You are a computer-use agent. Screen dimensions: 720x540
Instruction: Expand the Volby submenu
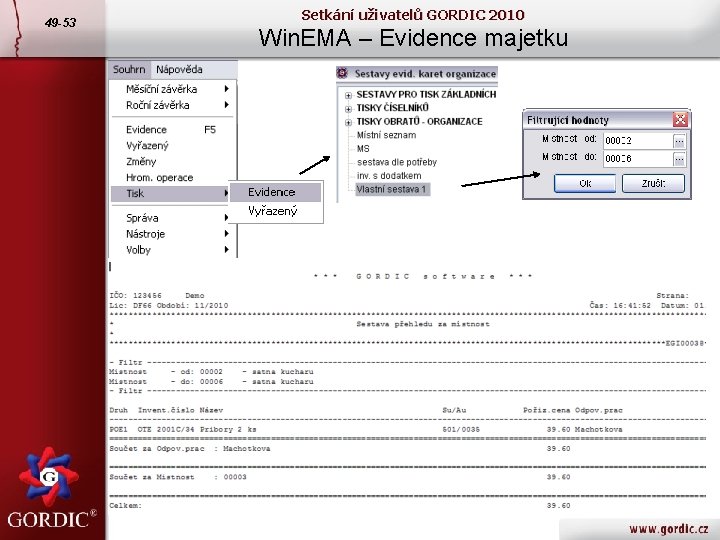click(174, 250)
